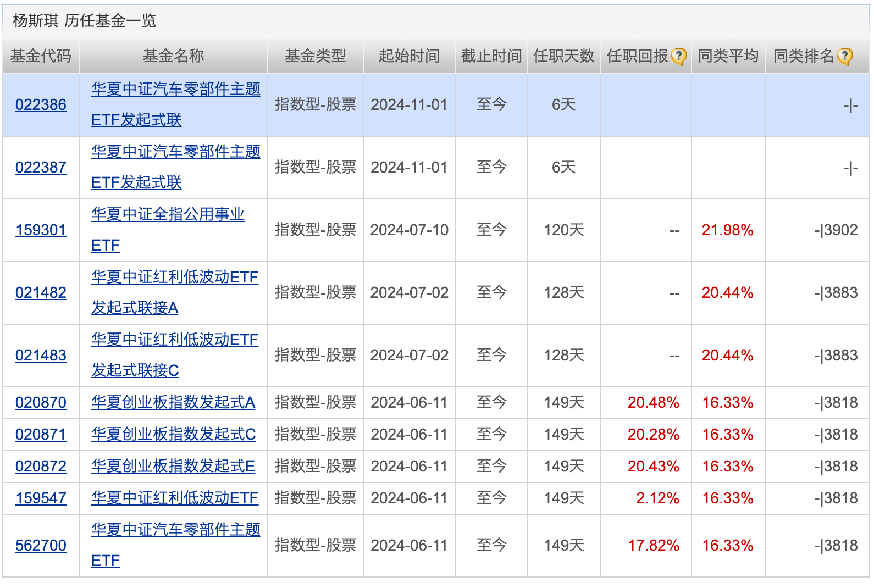The height and width of the screenshot is (588, 874).
Task: Open 华夏中证汽车零部件主题ETF link in row 562700
Action: (x=175, y=545)
